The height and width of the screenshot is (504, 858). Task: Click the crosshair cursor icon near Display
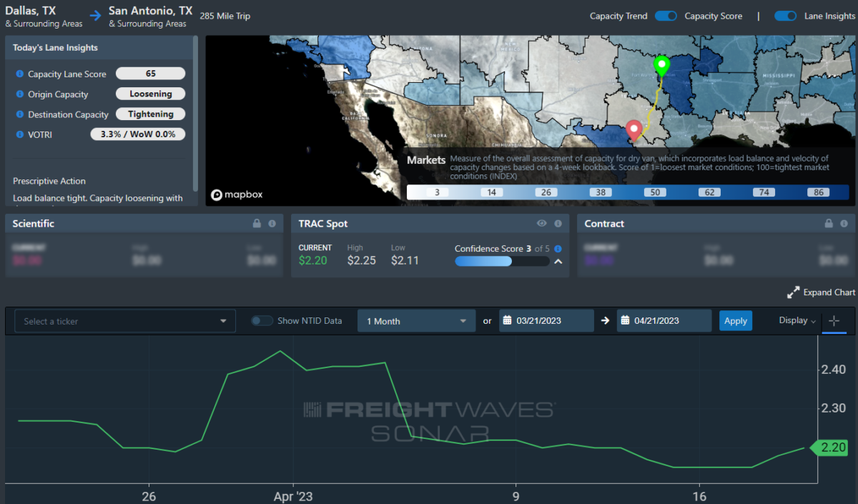click(x=834, y=321)
